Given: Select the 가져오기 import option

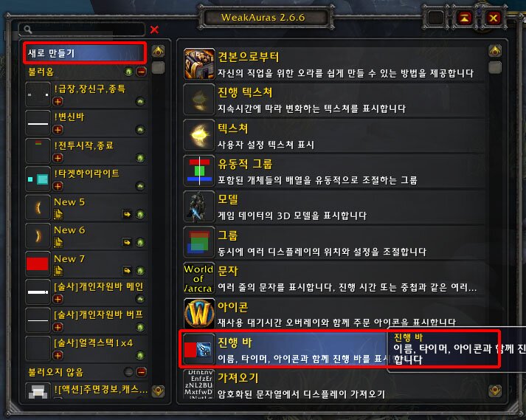Looking at the screenshot, I should 334,385.
